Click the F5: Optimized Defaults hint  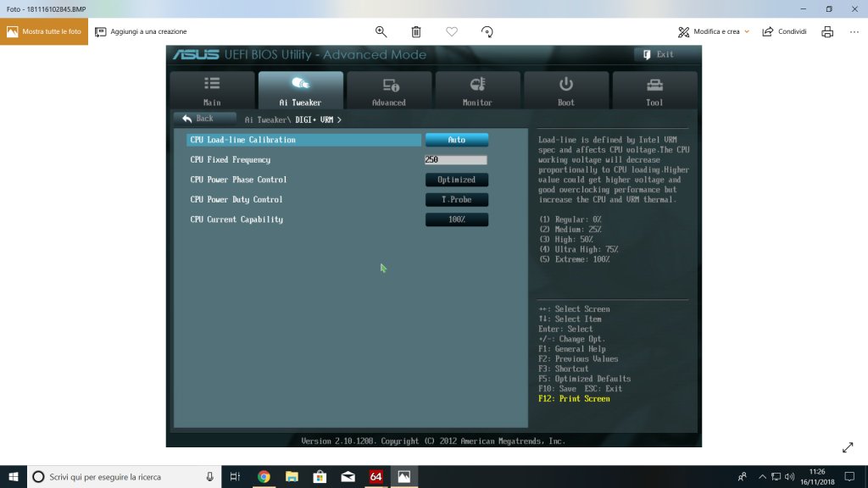pos(585,379)
